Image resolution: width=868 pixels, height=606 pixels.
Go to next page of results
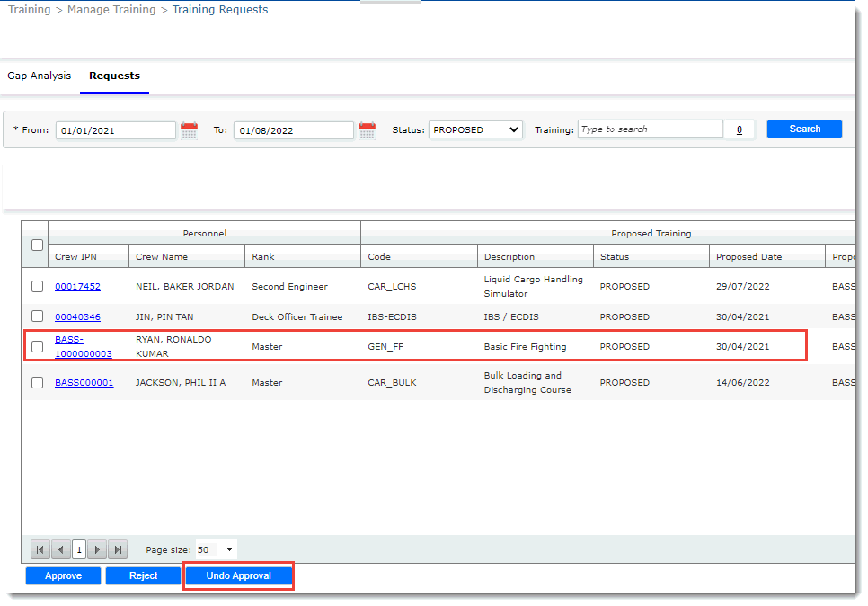(x=97, y=549)
